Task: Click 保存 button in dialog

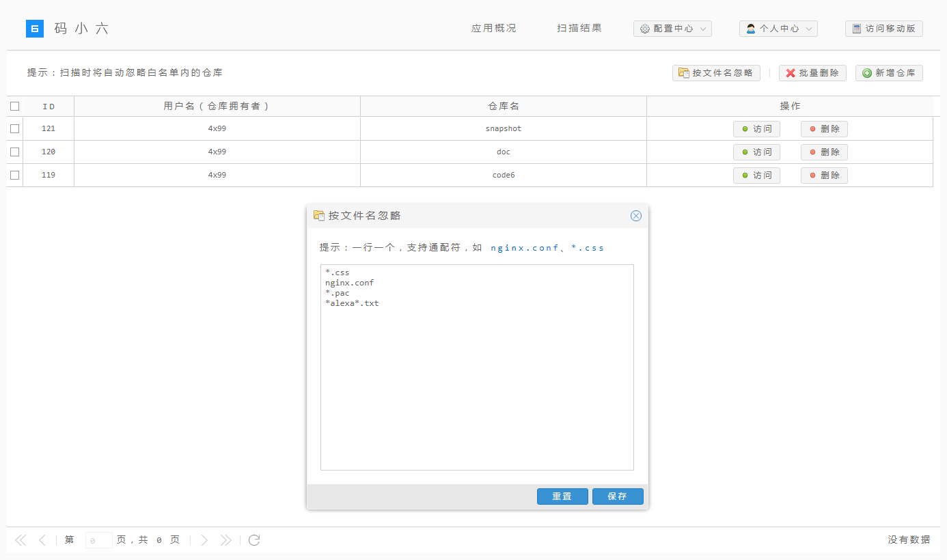Action: (618, 496)
